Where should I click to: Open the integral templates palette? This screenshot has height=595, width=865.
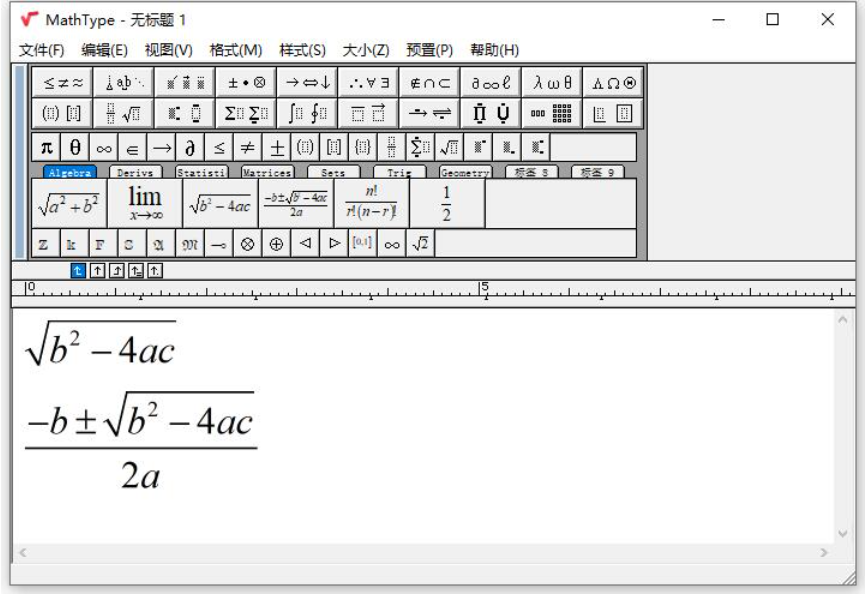(x=306, y=114)
